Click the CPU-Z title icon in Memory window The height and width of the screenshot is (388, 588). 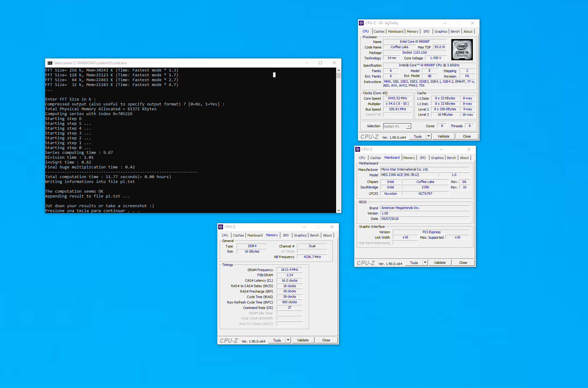click(221, 227)
